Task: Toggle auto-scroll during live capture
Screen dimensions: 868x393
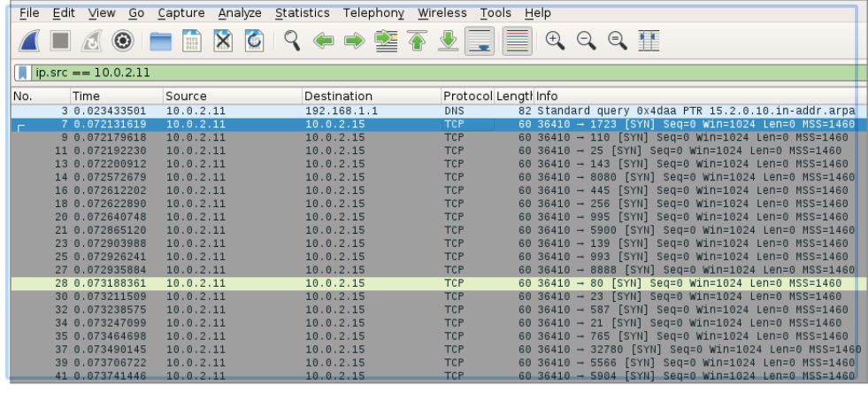Action: pos(480,41)
